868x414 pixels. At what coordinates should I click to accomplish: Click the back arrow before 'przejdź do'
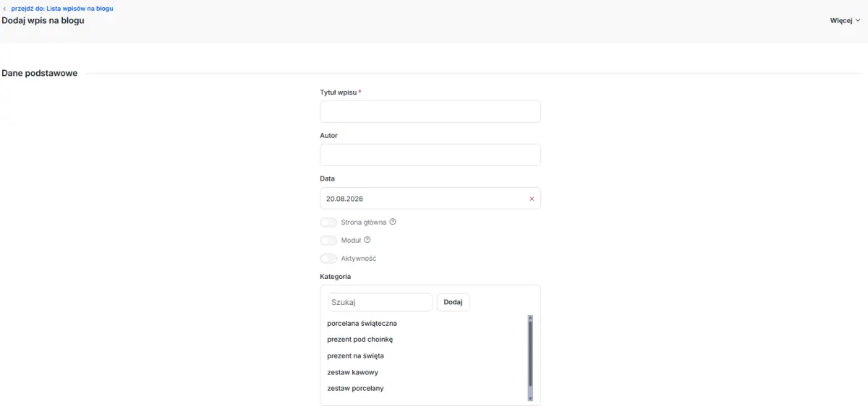click(x=4, y=9)
